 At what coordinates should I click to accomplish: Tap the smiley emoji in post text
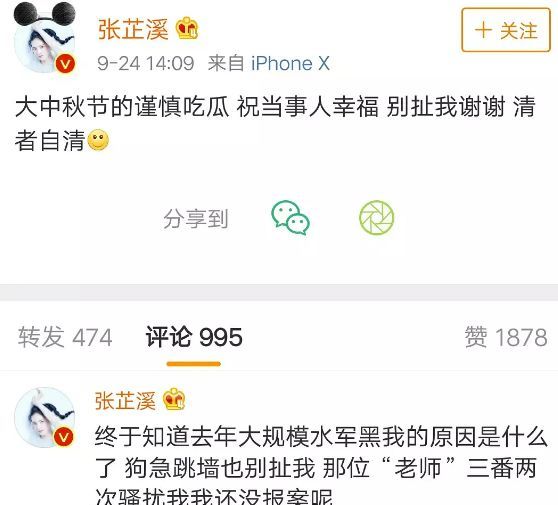tap(98, 140)
